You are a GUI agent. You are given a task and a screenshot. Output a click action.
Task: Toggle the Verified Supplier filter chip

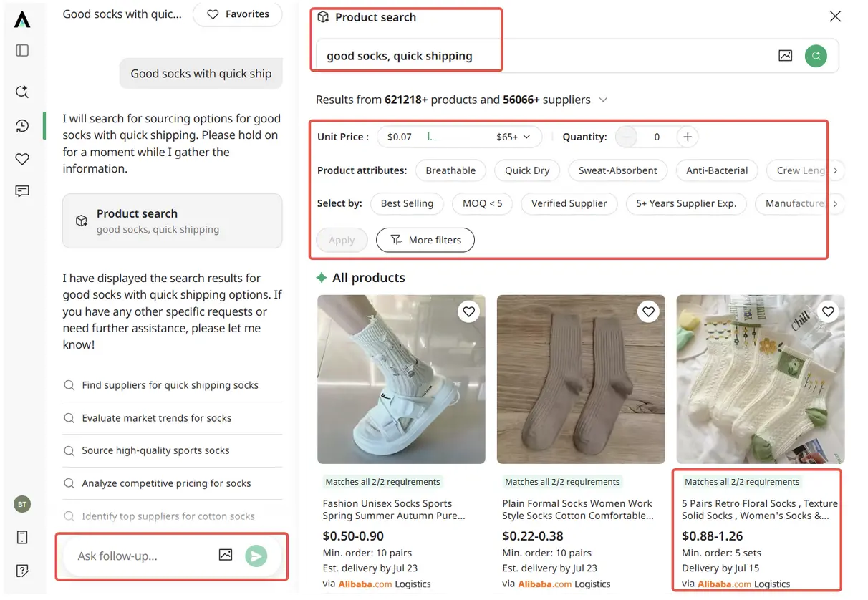[x=569, y=203]
